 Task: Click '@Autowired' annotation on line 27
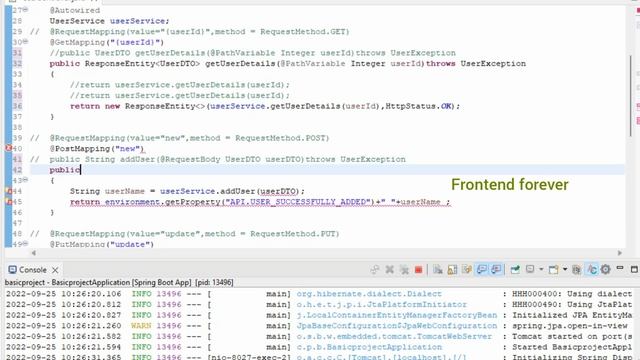tap(75, 10)
